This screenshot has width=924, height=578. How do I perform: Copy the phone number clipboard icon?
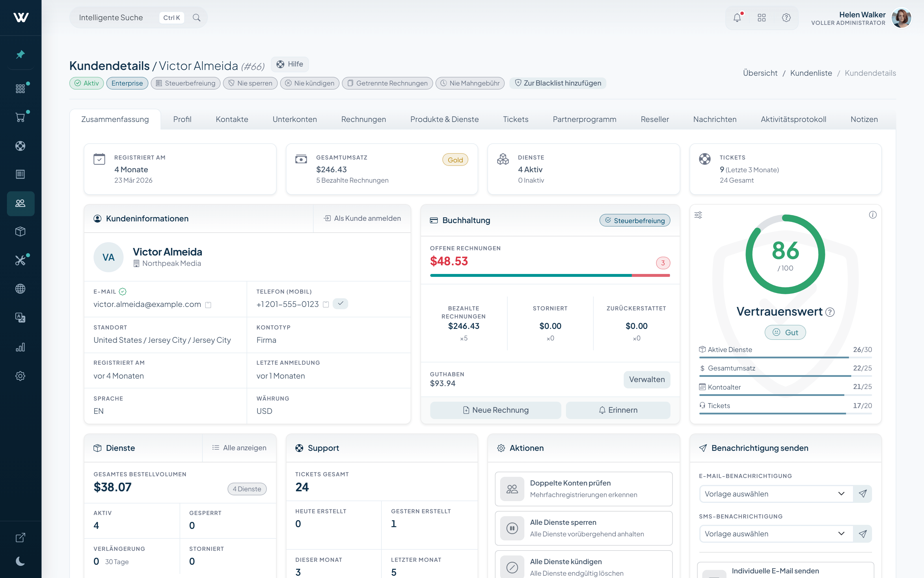(x=326, y=304)
